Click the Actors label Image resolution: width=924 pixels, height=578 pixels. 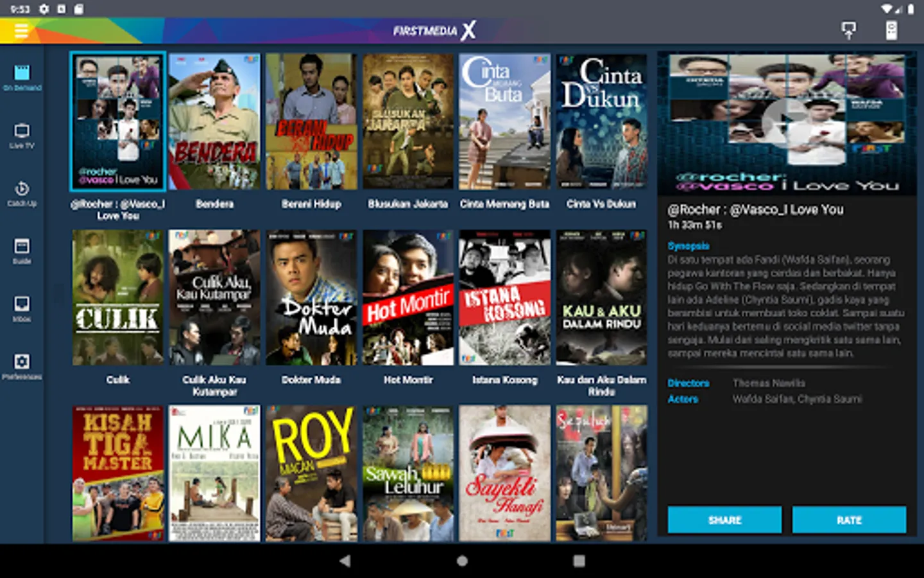682,399
